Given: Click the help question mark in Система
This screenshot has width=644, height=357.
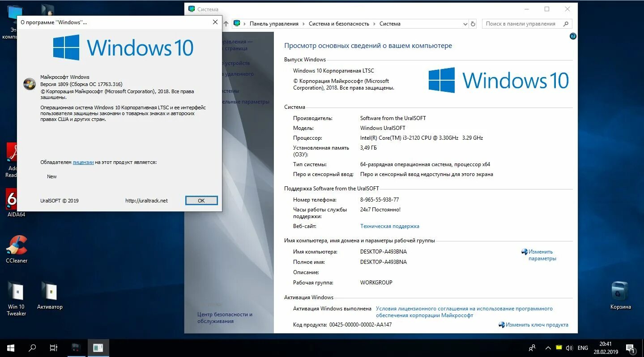Looking at the screenshot, I should (x=573, y=36).
